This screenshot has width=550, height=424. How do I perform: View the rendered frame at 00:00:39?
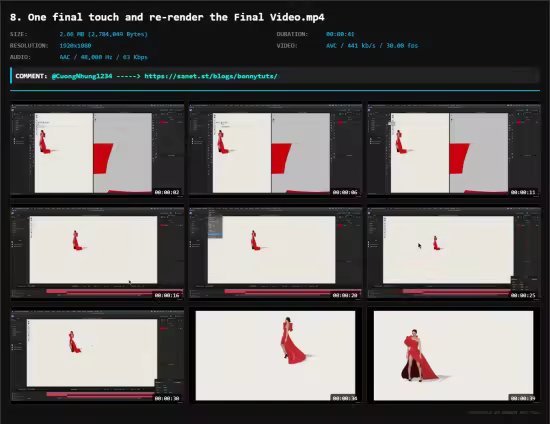click(x=454, y=356)
